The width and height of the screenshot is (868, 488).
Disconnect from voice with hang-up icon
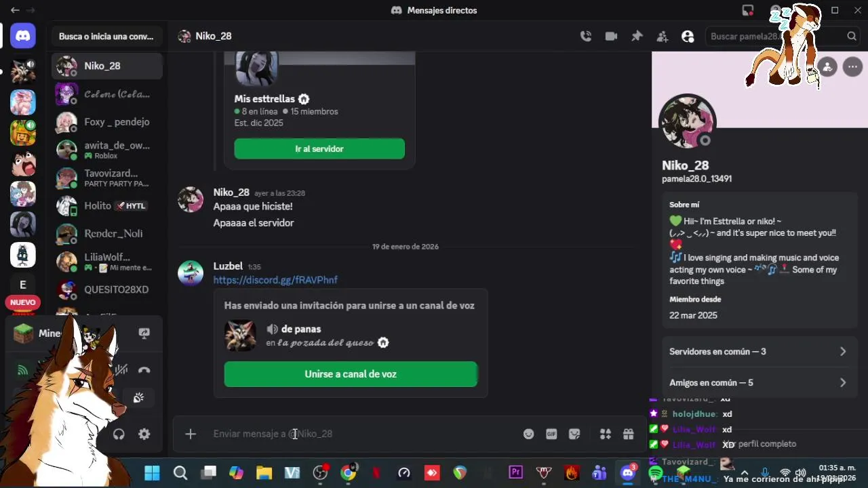(144, 370)
